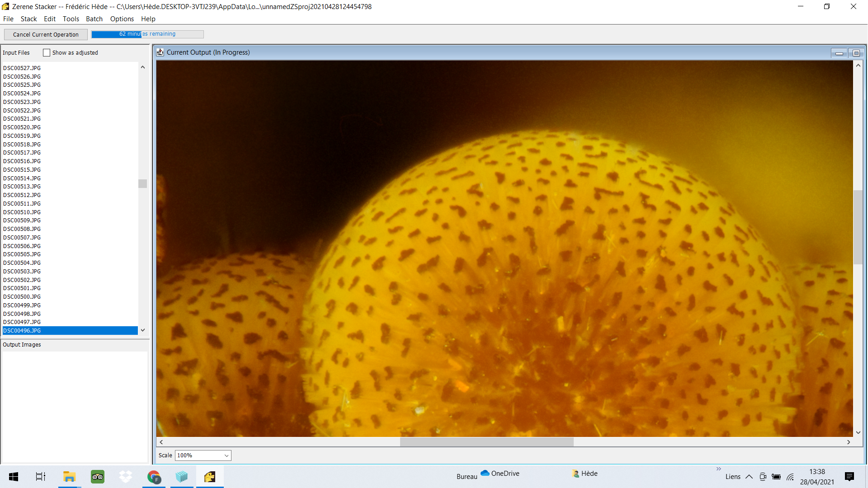Open the notification center icon
This screenshot has height=488, width=868.
pos(849,477)
